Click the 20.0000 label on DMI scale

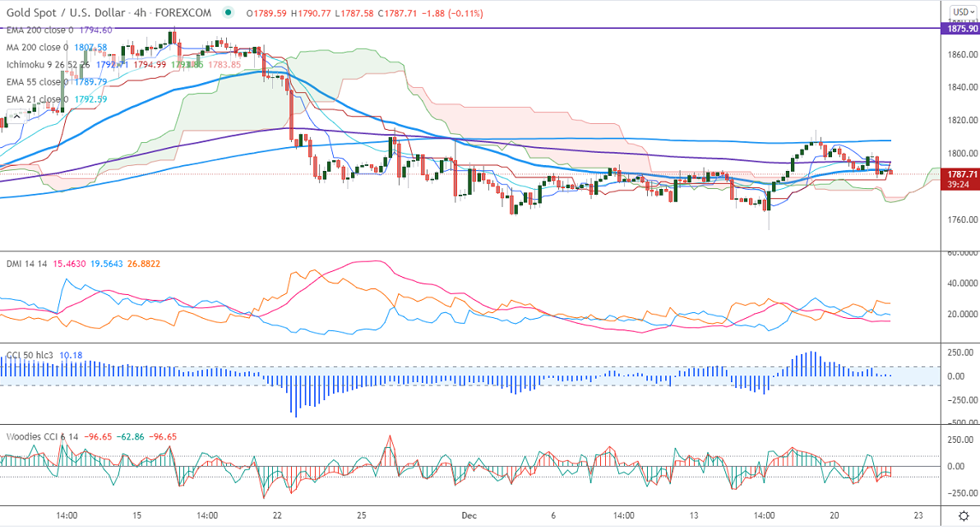click(x=963, y=315)
